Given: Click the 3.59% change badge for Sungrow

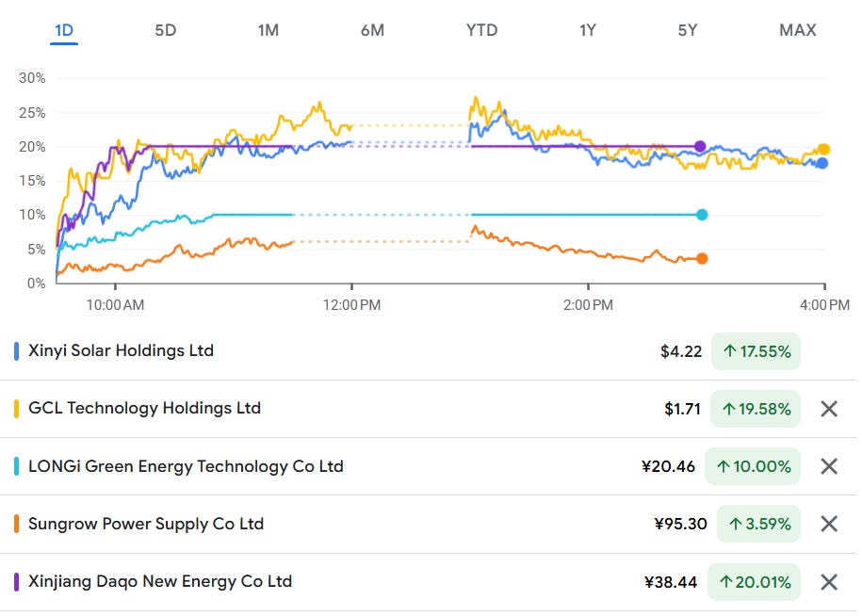Looking at the screenshot, I should (758, 524).
